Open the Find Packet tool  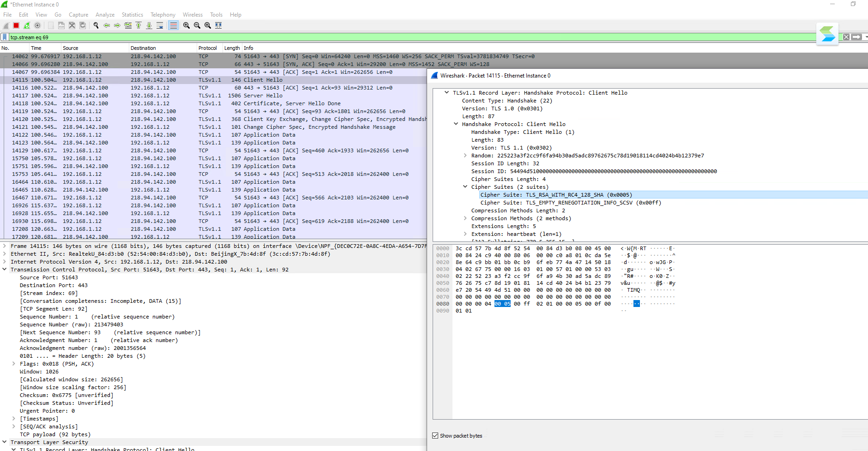[96, 25]
